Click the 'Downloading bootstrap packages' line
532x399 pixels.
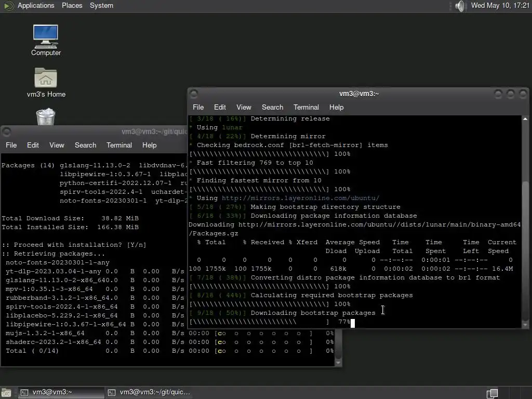(x=313, y=313)
